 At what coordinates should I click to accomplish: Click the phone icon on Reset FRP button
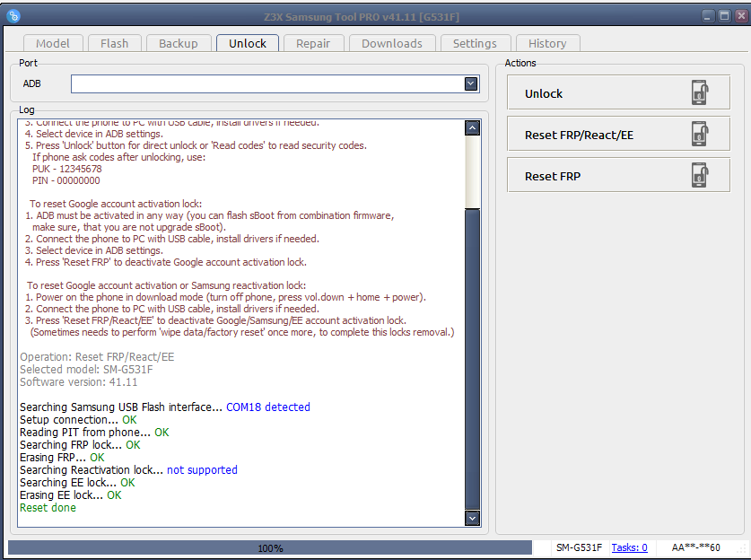(x=700, y=175)
